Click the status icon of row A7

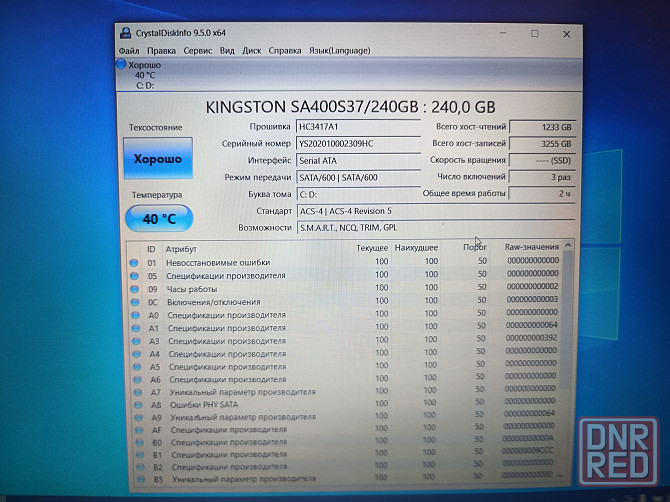pos(138,392)
